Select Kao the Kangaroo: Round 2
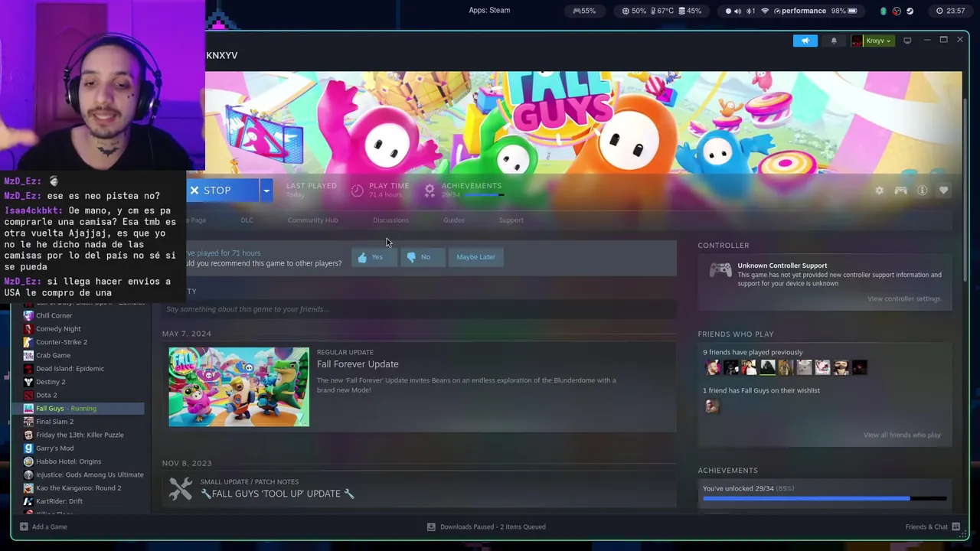This screenshot has height=551, width=980. click(x=78, y=488)
